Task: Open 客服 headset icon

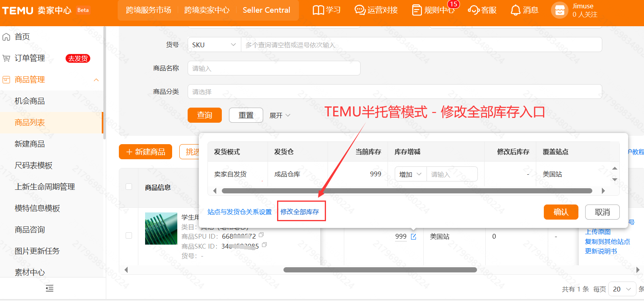Action: (x=473, y=10)
